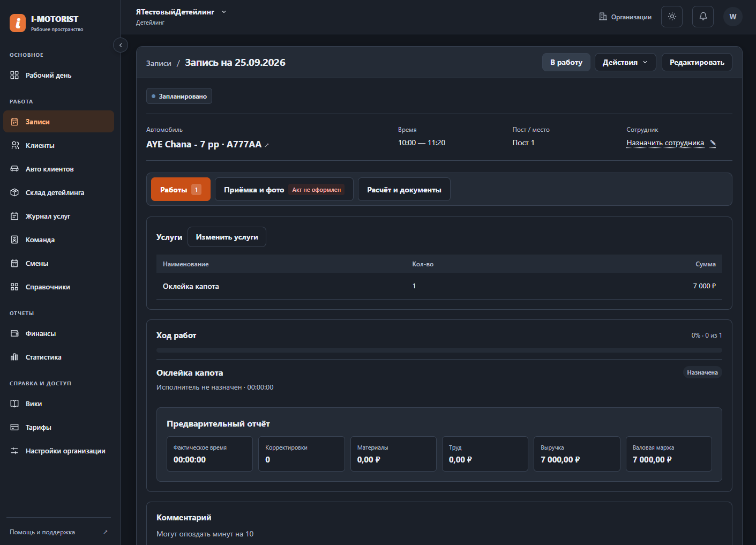The width and height of the screenshot is (756, 545).
Task: Toggle the light/dark theme sun icon
Action: click(x=672, y=17)
